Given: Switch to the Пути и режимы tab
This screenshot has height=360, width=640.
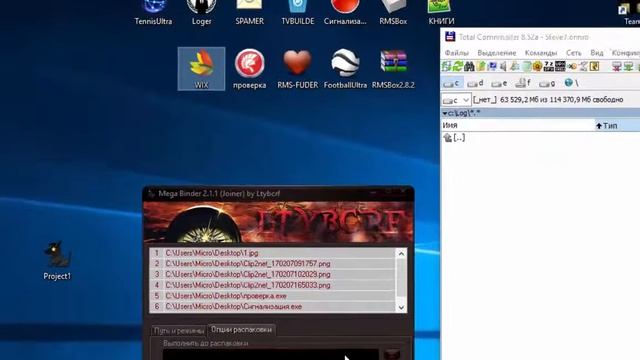Looking at the screenshot, I should point(179,330).
